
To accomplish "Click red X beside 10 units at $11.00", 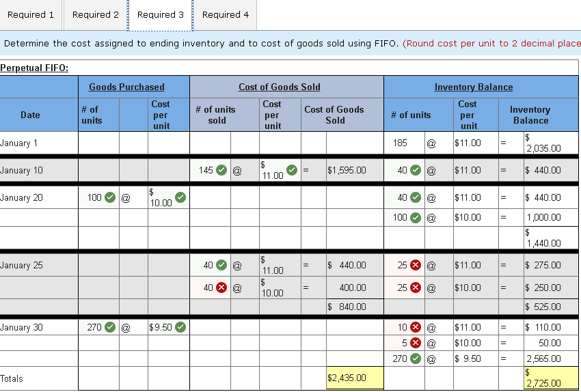I will 416,327.
